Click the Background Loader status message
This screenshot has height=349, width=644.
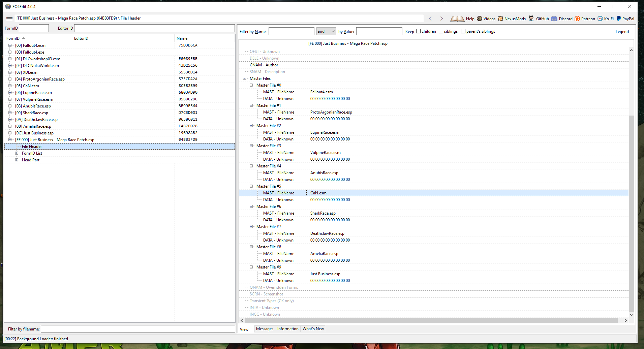pos(36,339)
